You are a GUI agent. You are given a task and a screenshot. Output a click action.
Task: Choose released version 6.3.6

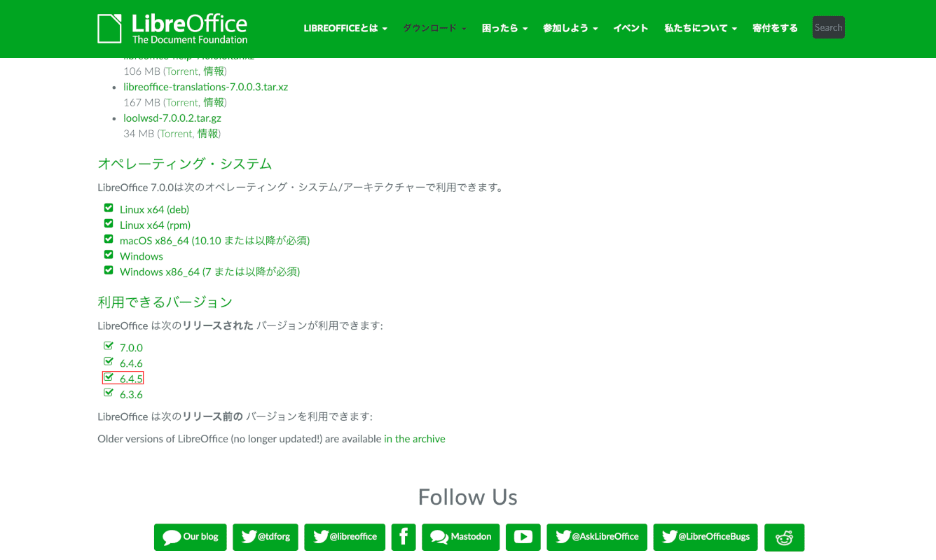131,395
